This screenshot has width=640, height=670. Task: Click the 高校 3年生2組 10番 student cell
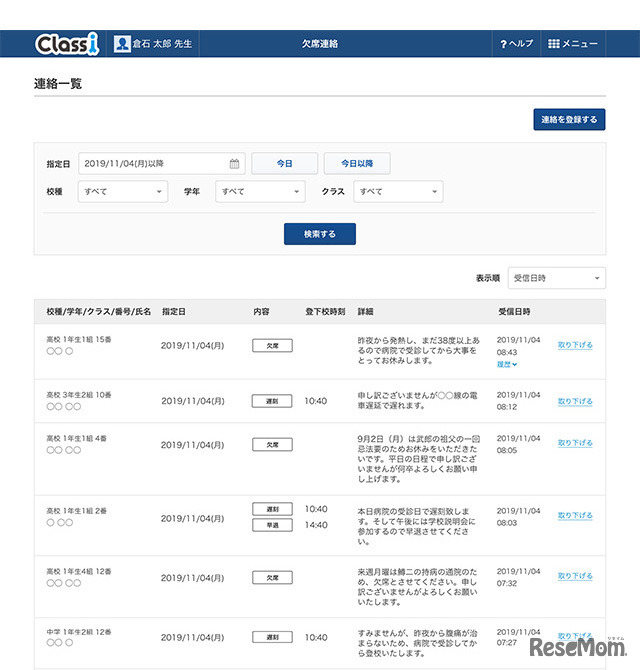pyautogui.click(x=79, y=401)
